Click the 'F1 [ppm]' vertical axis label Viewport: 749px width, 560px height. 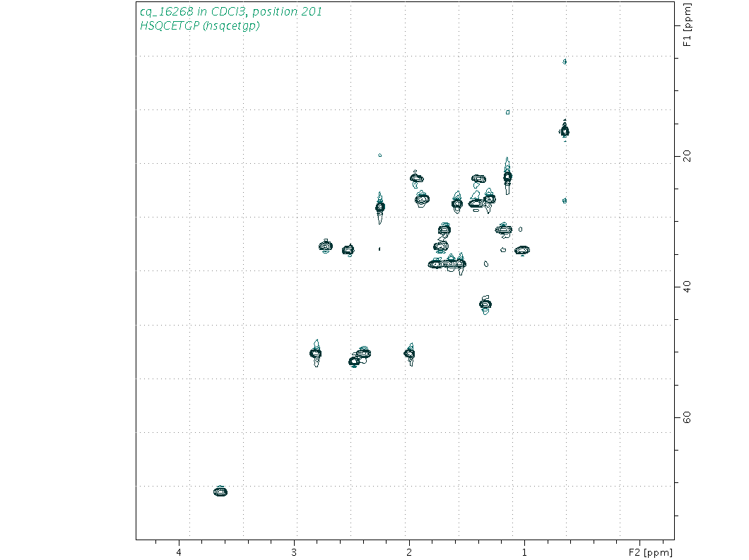click(x=687, y=25)
